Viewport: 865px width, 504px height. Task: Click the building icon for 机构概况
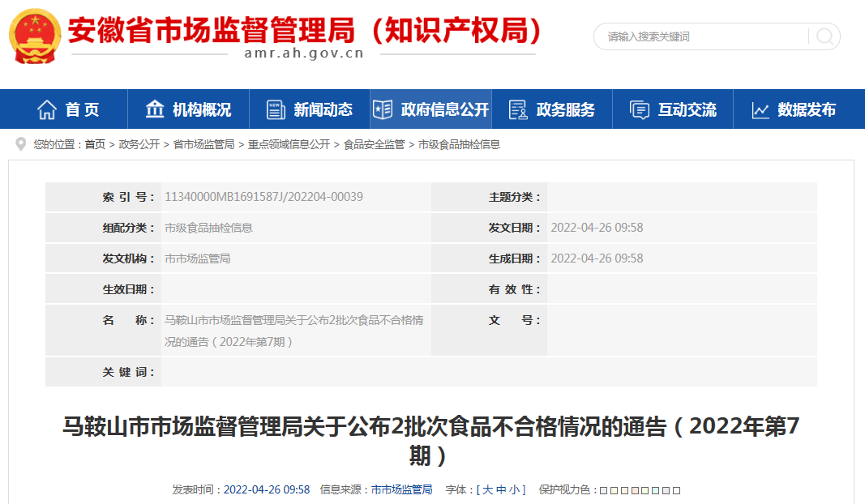click(x=155, y=109)
